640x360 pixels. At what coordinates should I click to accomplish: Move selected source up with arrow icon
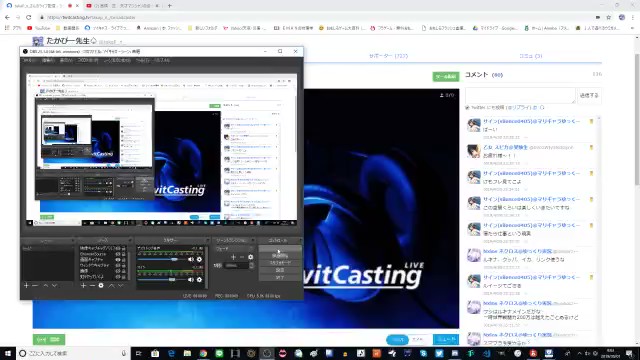point(111,286)
